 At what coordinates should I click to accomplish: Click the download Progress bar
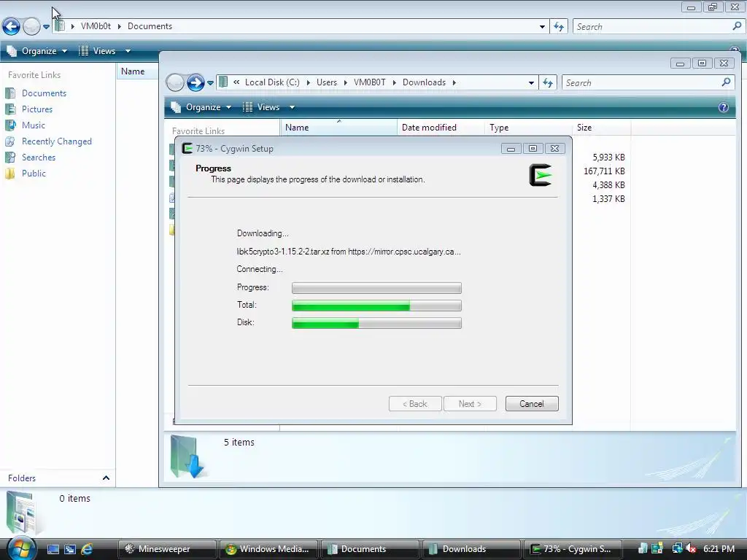pyautogui.click(x=376, y=287)
